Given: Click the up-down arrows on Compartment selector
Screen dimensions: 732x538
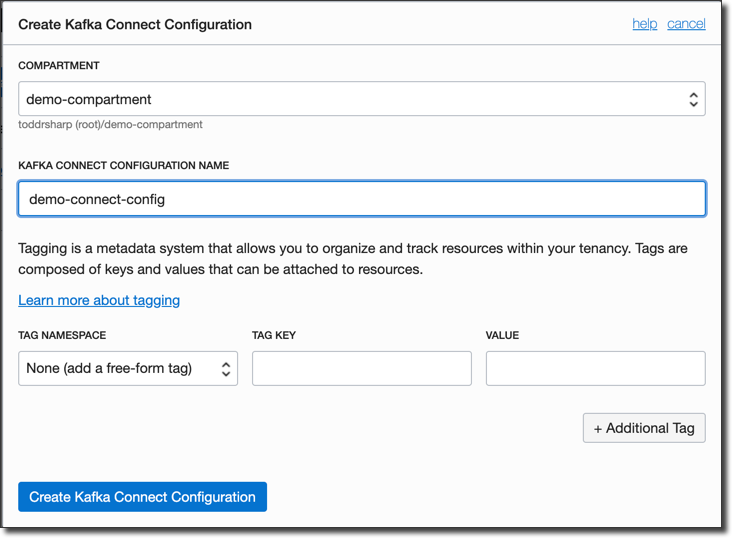Looking at the screenshot, I should click(693, 99).
